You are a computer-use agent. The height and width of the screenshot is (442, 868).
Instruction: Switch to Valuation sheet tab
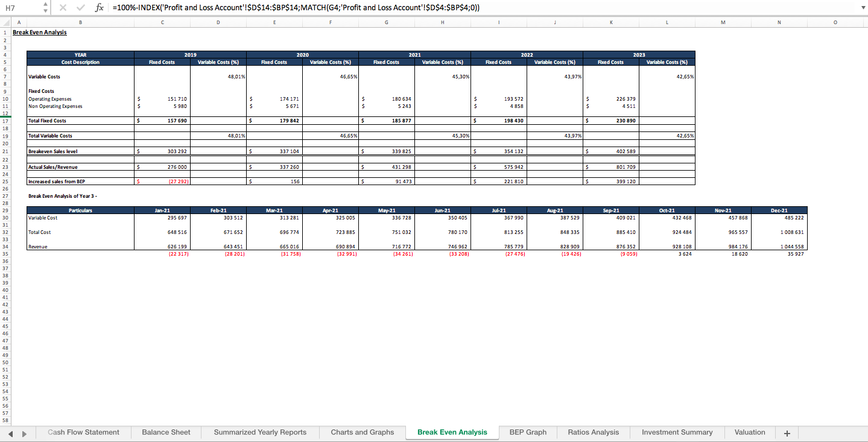(x=750, y=432)
